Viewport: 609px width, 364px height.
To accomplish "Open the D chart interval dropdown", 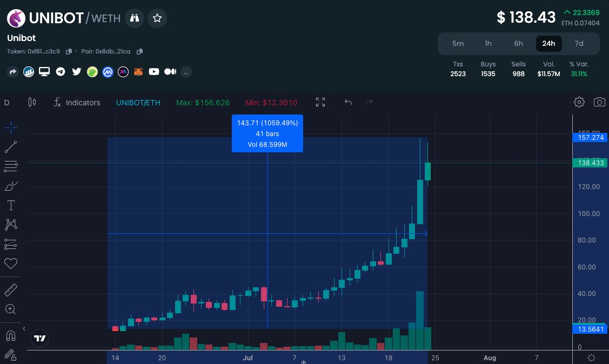I will pos(6,103).
